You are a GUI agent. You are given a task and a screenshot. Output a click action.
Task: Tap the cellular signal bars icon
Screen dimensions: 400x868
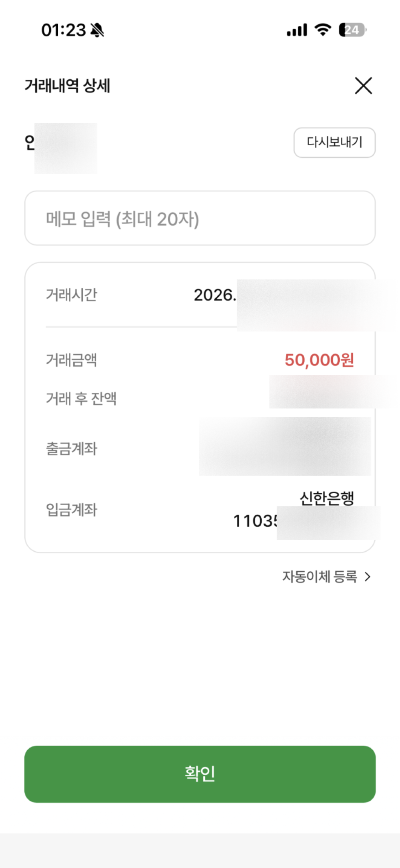coord(297,30)
